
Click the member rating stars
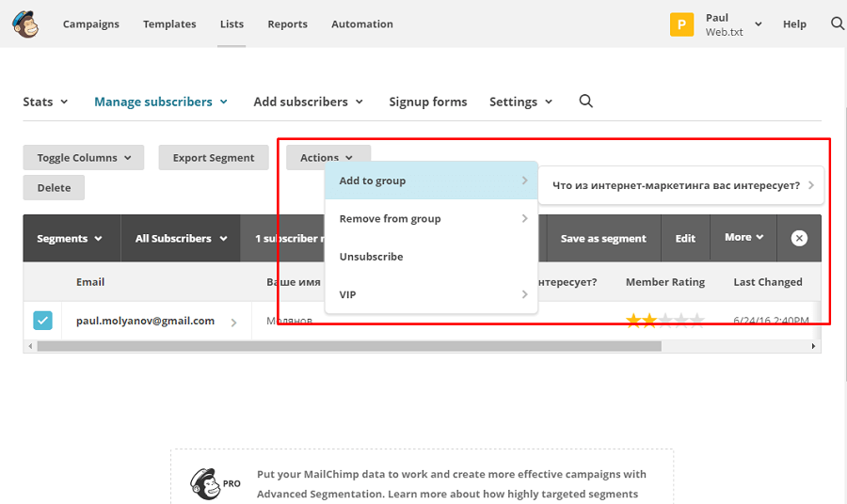click(x=664, y=321)
